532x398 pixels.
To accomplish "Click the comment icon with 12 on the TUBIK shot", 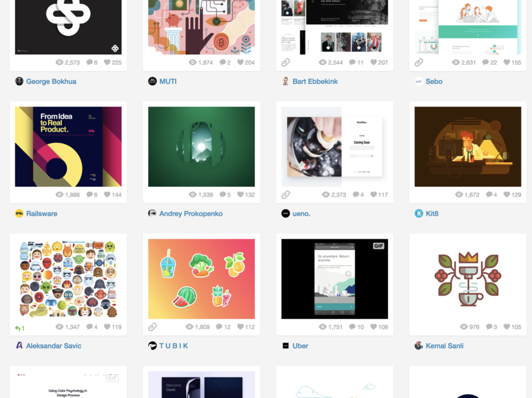I will click(x=219, y=327).
